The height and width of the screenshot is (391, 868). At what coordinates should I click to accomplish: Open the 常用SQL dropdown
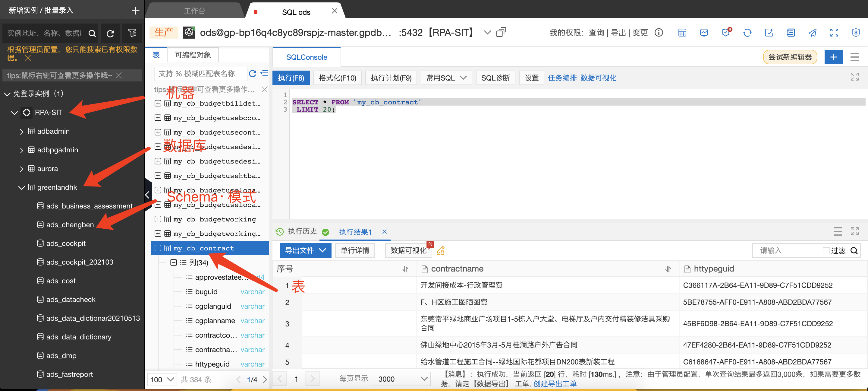(x=446, y=78)
